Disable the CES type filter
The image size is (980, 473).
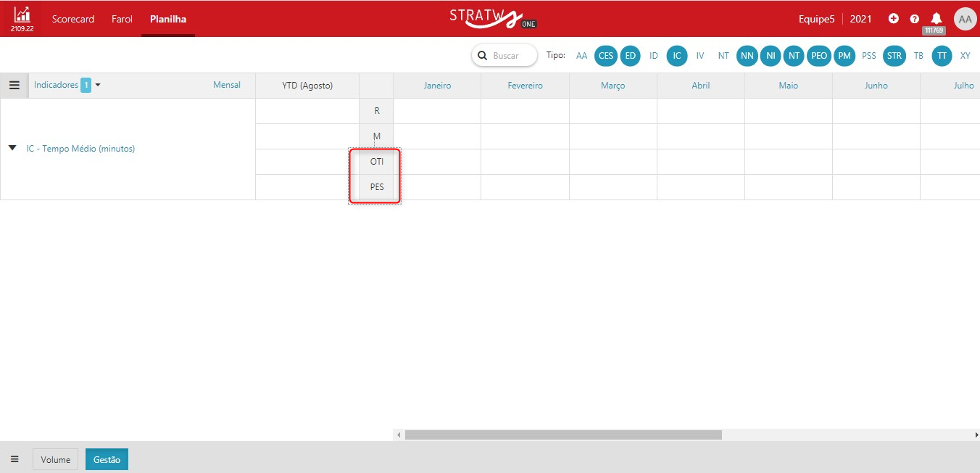[606, 56]
